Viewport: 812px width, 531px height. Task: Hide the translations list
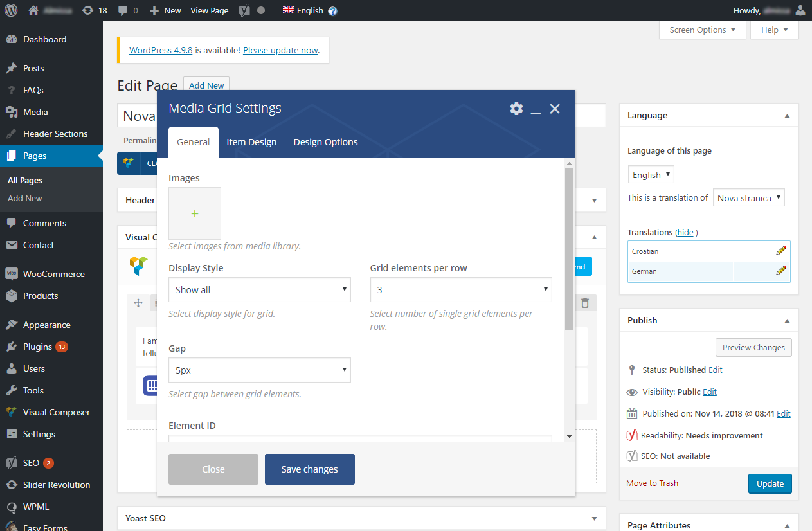click(685, 232)
